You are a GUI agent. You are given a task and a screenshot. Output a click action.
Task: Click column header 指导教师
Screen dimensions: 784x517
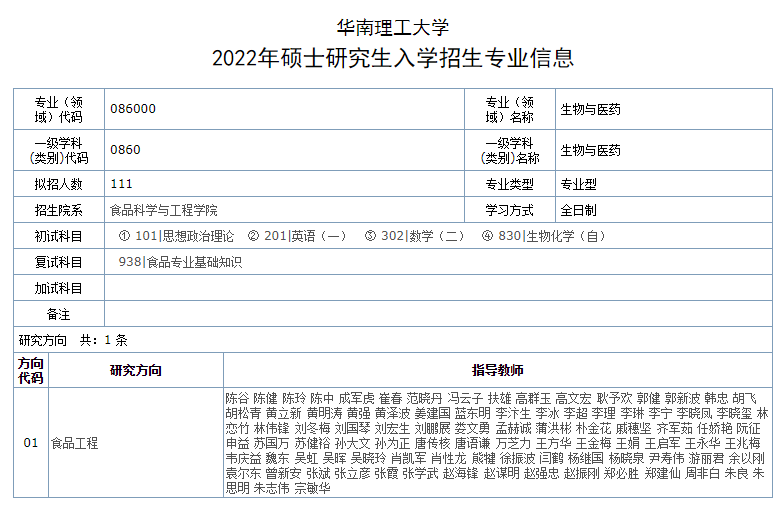tap(498, 370)
